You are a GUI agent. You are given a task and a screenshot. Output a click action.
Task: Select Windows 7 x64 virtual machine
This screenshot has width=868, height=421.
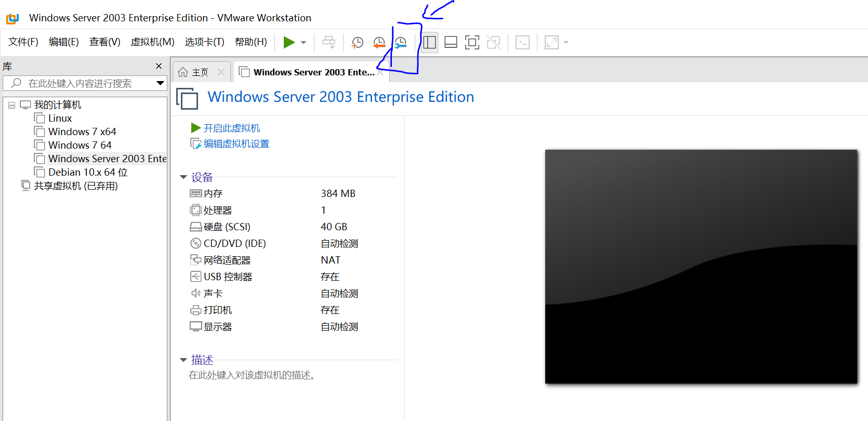(82, 132)
